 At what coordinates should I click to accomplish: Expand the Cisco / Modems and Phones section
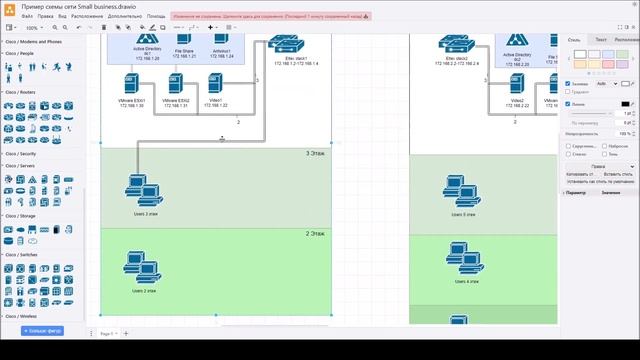click(33, 42)
